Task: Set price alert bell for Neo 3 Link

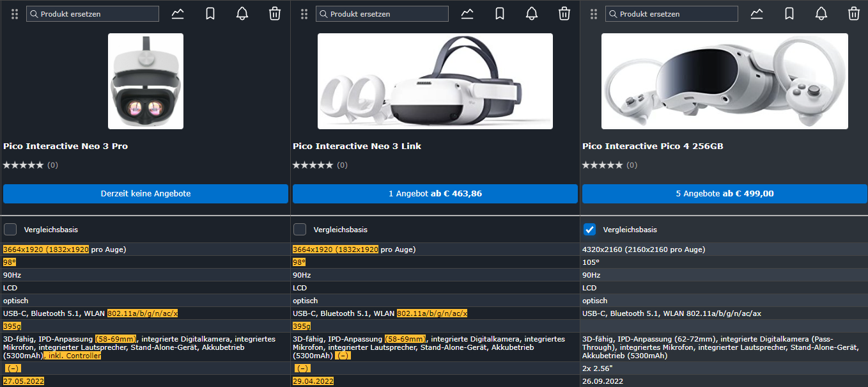Action: [x=532, y=13]
